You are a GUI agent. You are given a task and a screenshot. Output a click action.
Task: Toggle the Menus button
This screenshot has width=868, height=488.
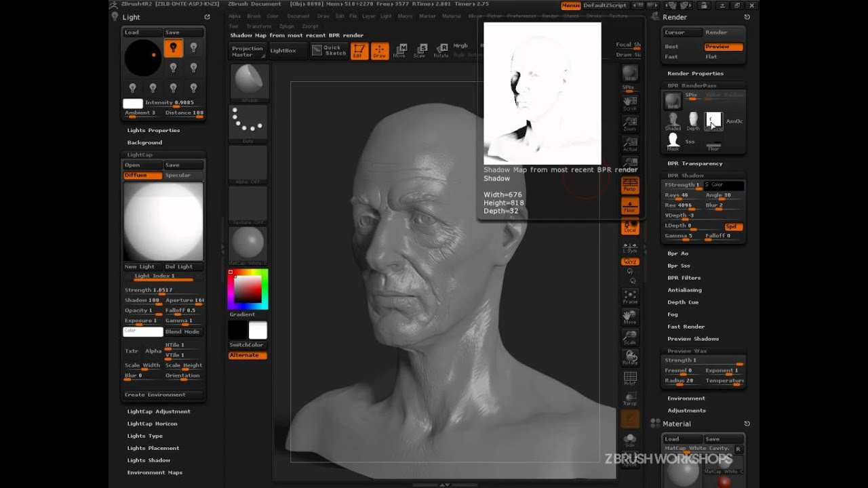(x=570, y=5)
